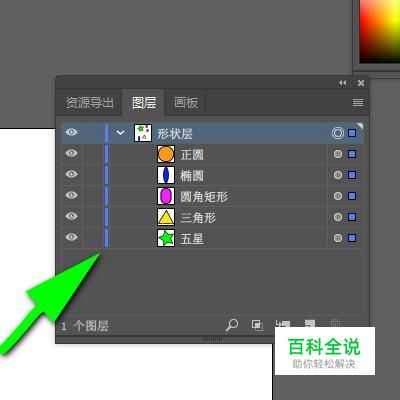Select the row named 正圆
The image size is (400, 400).
212,155
